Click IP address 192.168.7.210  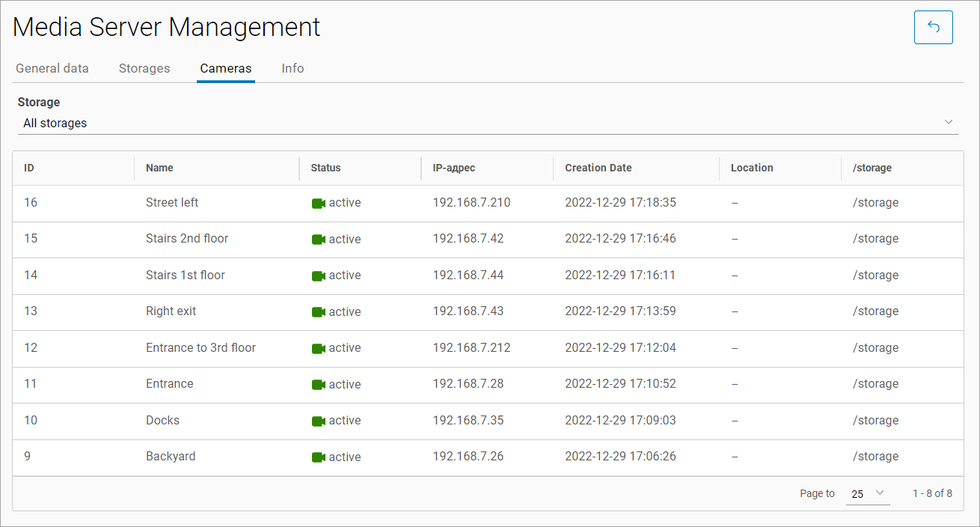tap(471, 203)
